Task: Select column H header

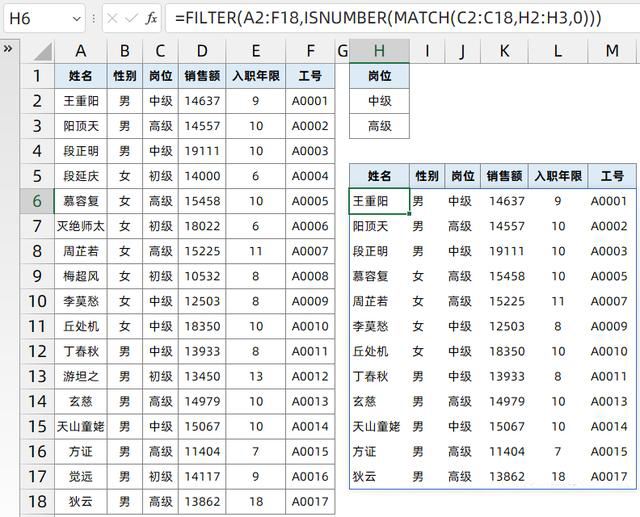Action: (379, 50)
